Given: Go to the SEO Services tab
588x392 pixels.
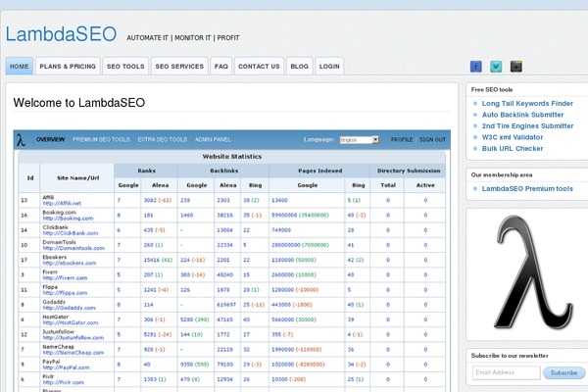Looking at the screenshot, I should [x=180, y=67].
